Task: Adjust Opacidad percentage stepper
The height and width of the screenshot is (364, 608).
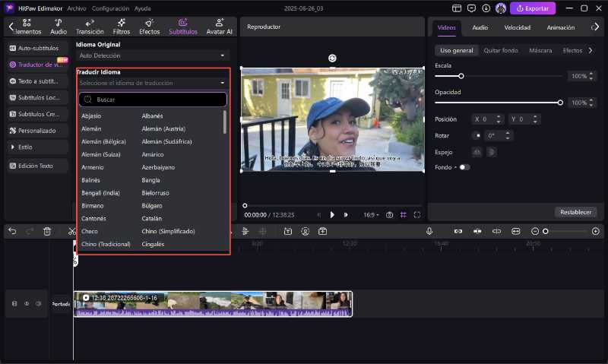Action: 591,103
